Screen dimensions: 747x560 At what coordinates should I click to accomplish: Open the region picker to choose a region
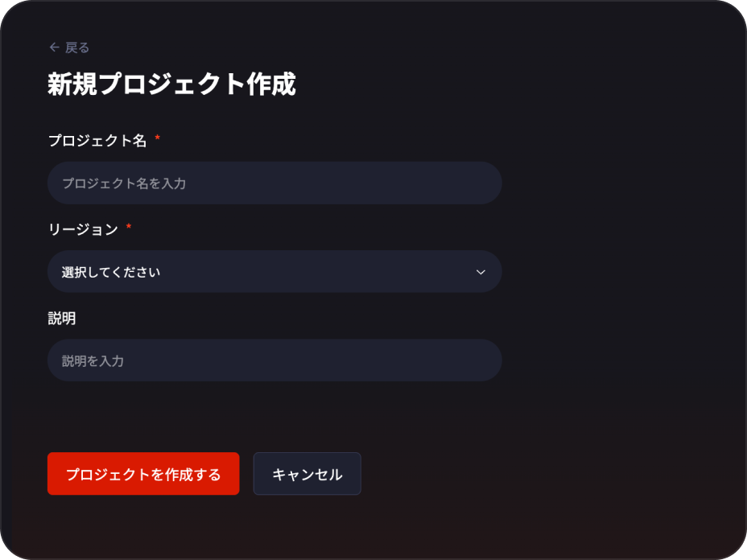tap(274, 272)
